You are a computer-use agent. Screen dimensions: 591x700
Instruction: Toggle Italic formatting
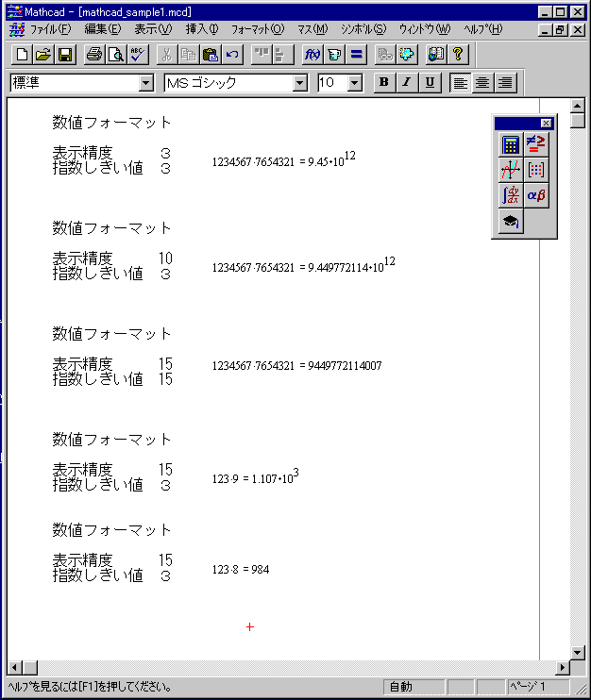pyautogui.click(x=407, y=82)
